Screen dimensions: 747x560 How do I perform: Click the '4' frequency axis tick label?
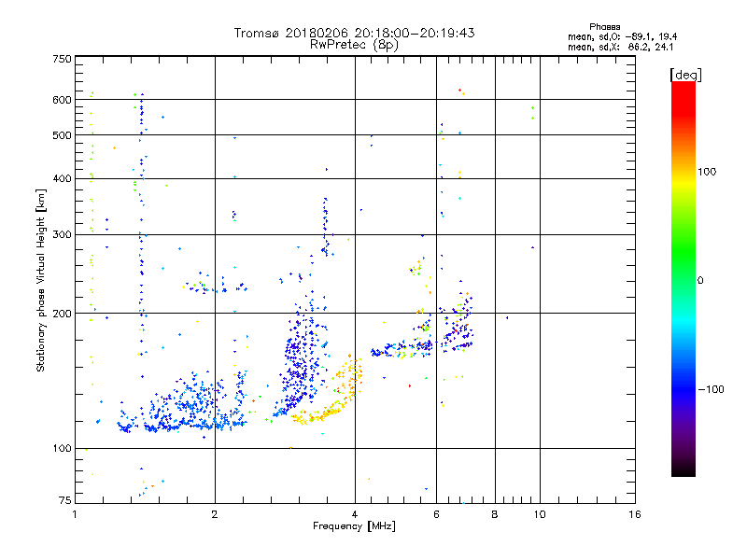pos(355,515)
